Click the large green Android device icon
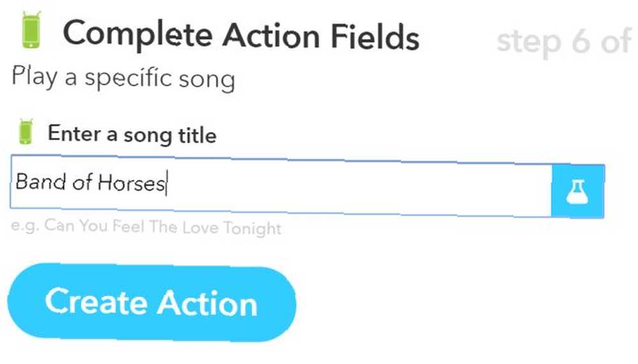Viewport: 638px width, 364px height. coord(31,30)
